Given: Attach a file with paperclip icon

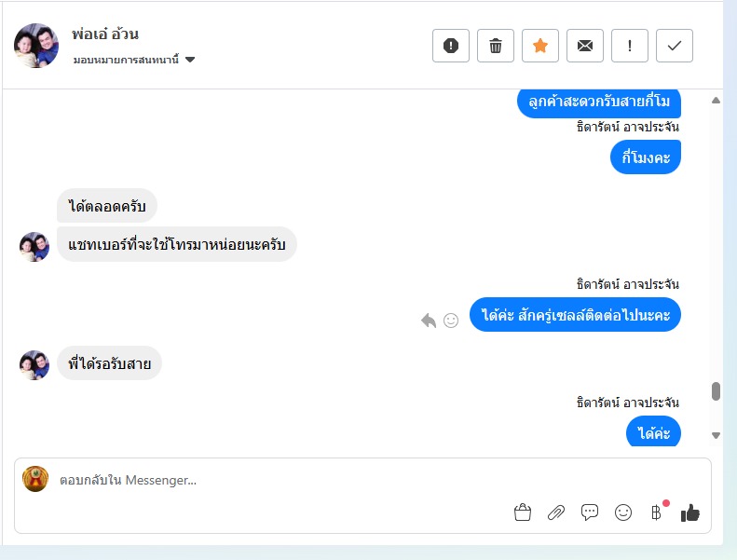Looking at the screenshot, I should pyautogui.click(x=556, y=512).
